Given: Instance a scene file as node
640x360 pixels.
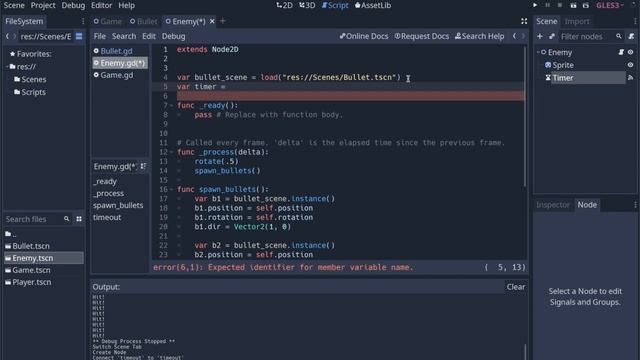Looking at the screenshot, I should point(551,37).
